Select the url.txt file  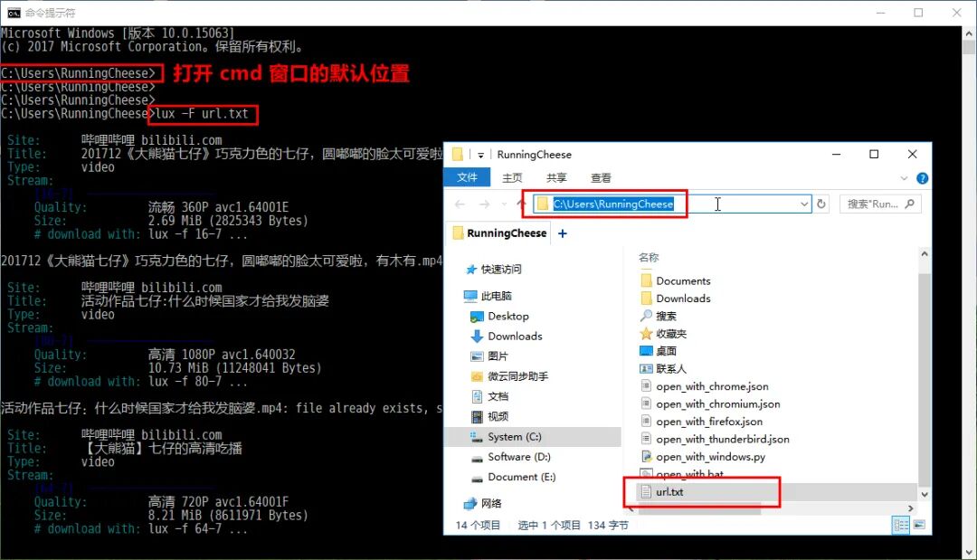pos(669,492)
